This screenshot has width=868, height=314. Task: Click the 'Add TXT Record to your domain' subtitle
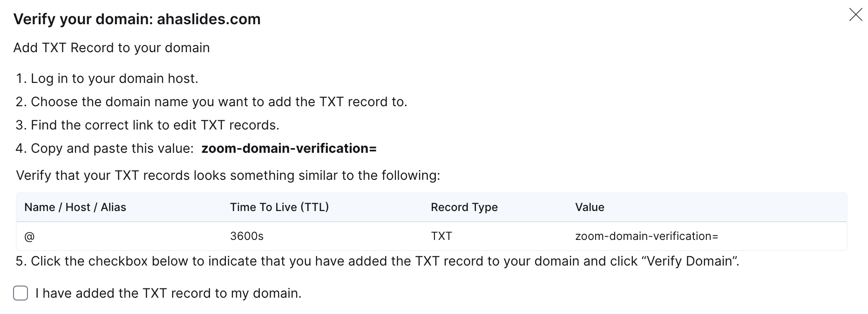(x=111, y=48)
